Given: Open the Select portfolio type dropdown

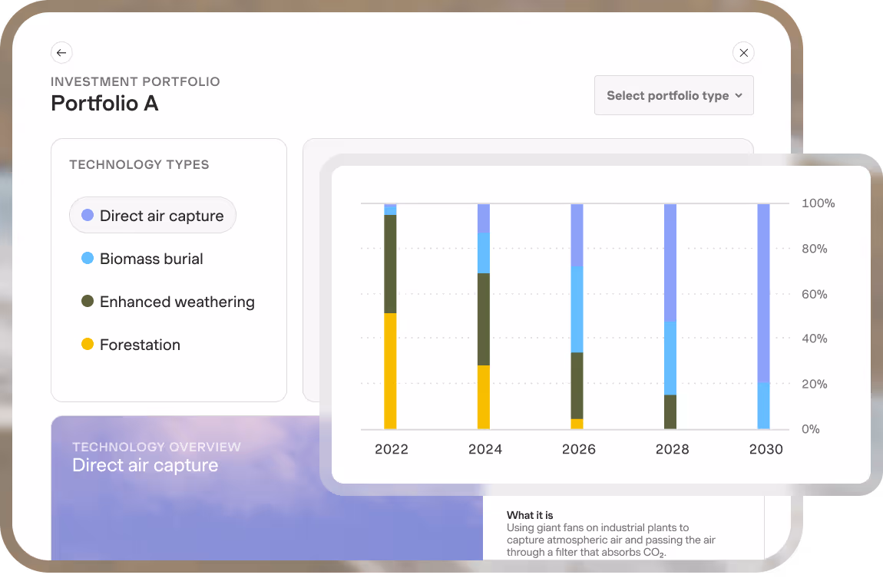Looking at the screenshot, I should pos(674,95).
